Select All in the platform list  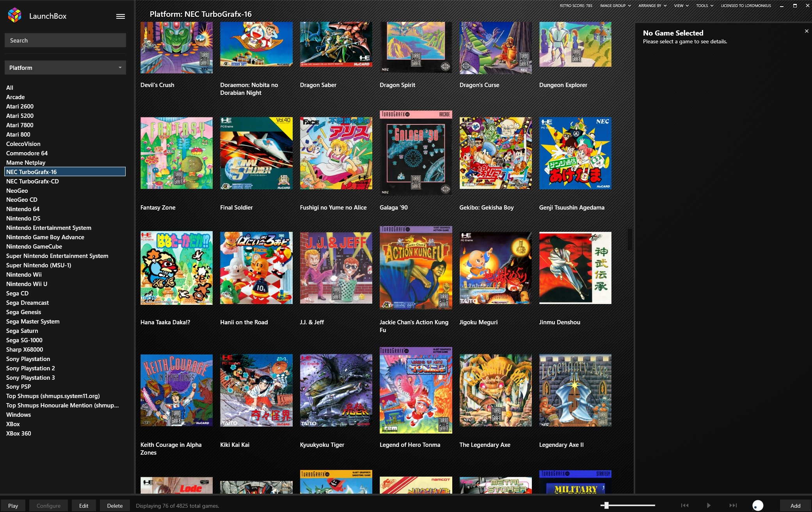click(10, 88)
